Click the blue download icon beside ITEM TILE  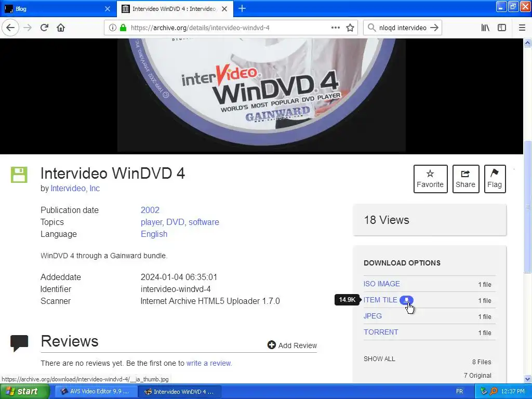pos(406,300)
